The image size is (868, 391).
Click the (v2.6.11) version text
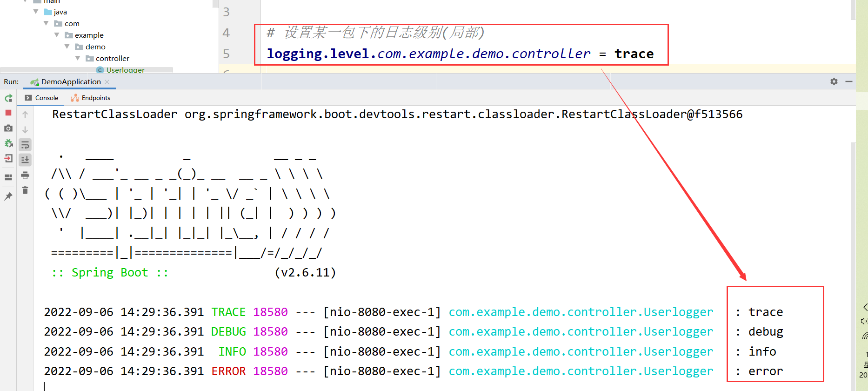pyautogui.click(x=305, y=272)
